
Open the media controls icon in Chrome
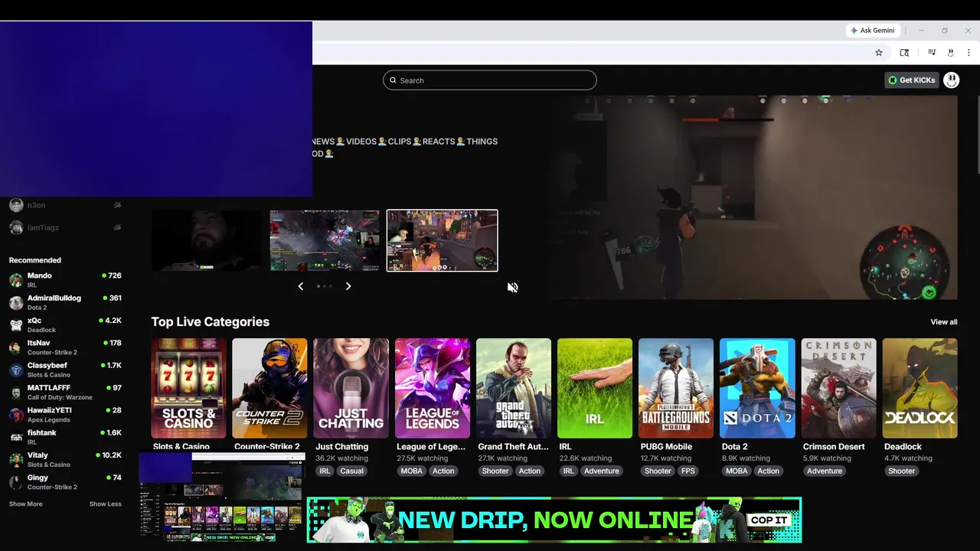(932, 53)
